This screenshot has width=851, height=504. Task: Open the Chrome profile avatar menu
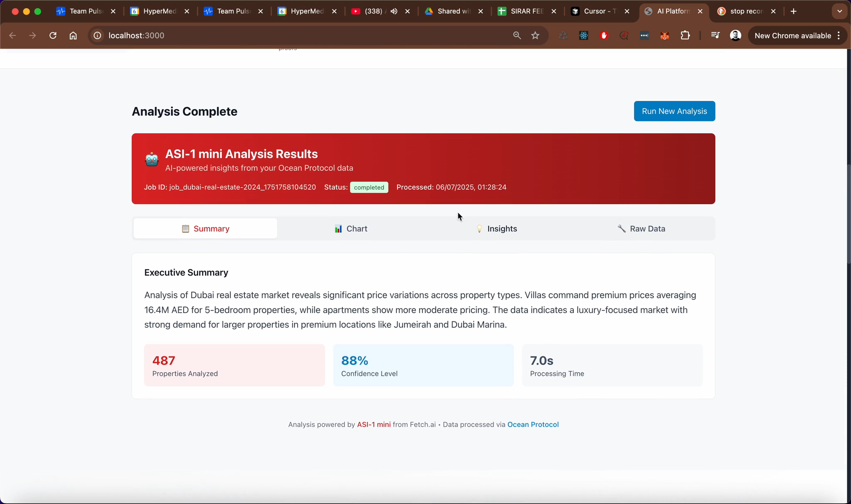coord(735,36)
